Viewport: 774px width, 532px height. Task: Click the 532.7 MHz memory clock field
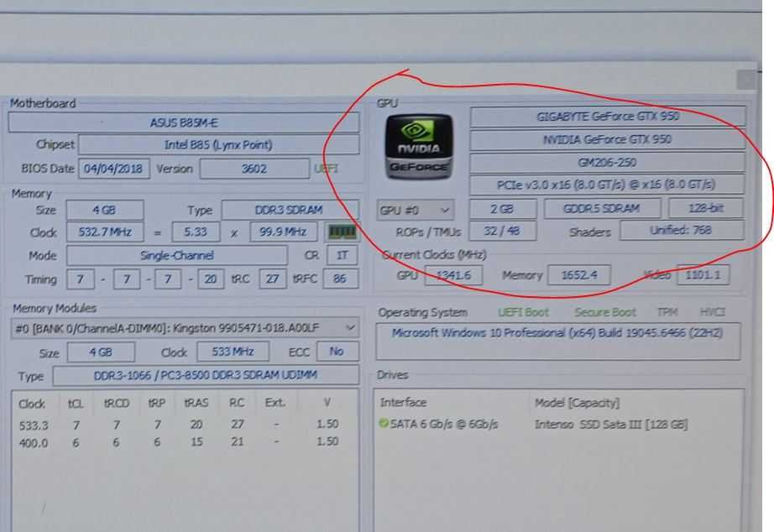point(105,232)
